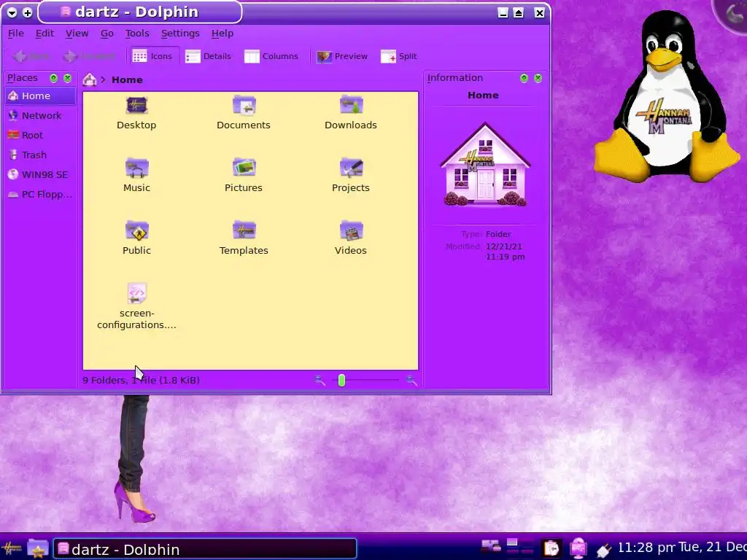Open the File menu
Viewport: 747px width, 560px height.
tap(16, 34)
